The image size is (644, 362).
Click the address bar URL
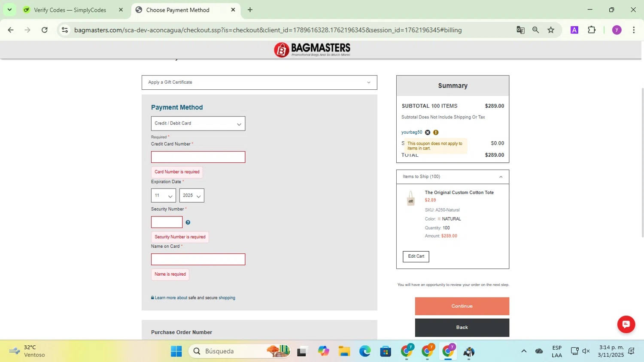point(267,30)
